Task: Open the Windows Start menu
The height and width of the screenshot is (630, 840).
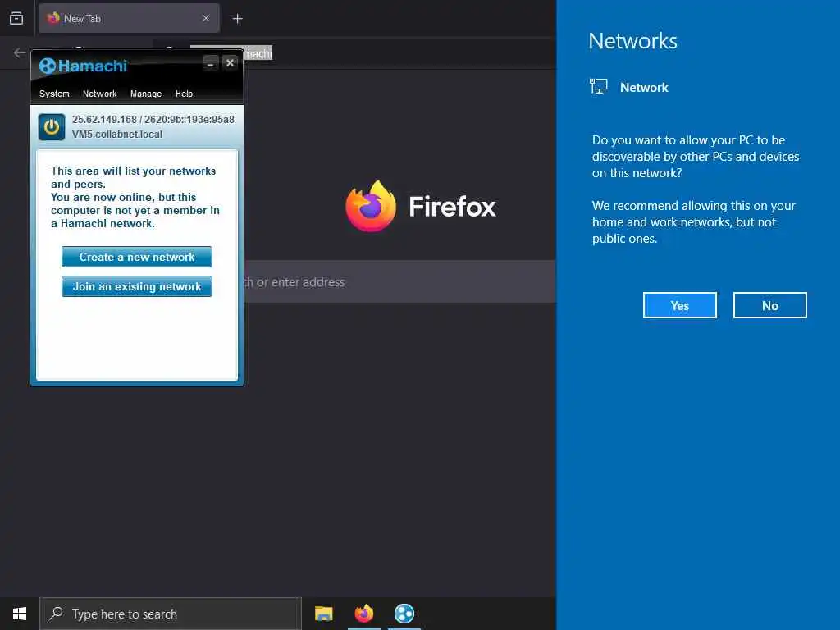Action: [x=20, y=614]
